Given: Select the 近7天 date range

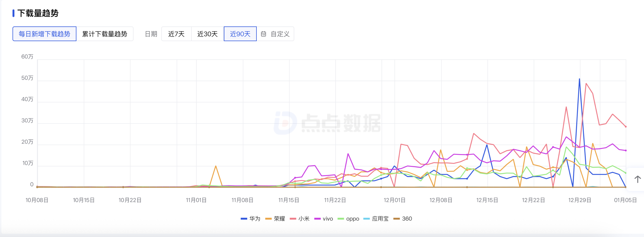Looking at the screenshot, I should point(176,34).
